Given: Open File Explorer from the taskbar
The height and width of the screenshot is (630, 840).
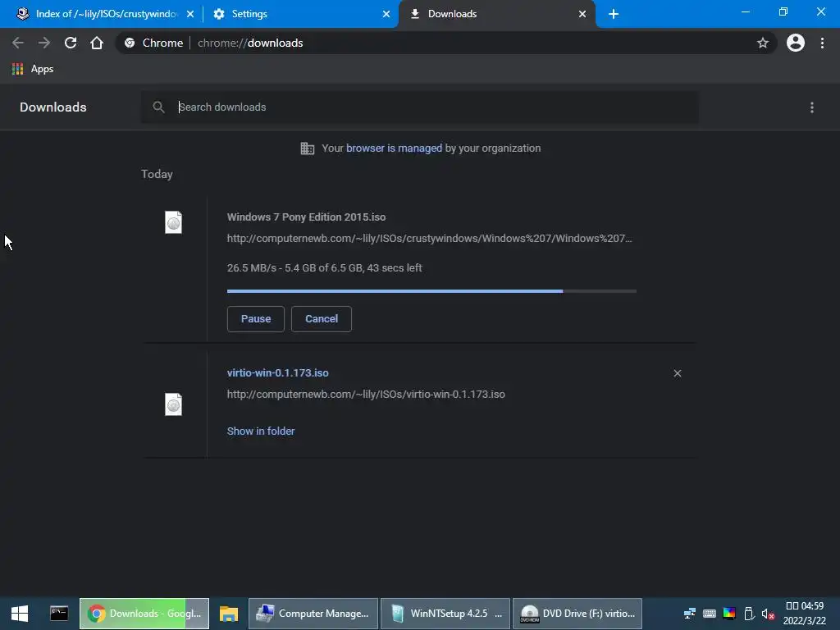Looking at the screenshot, I should [x=229, y=614].
